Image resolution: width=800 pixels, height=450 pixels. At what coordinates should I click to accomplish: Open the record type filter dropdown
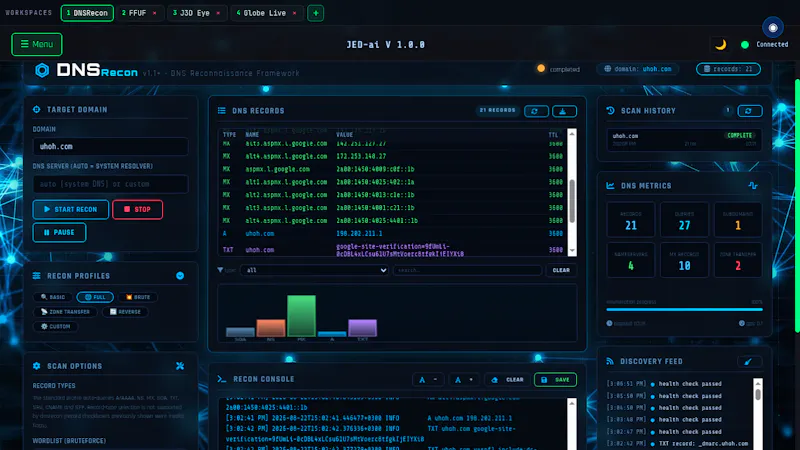[x=314, y=270]
